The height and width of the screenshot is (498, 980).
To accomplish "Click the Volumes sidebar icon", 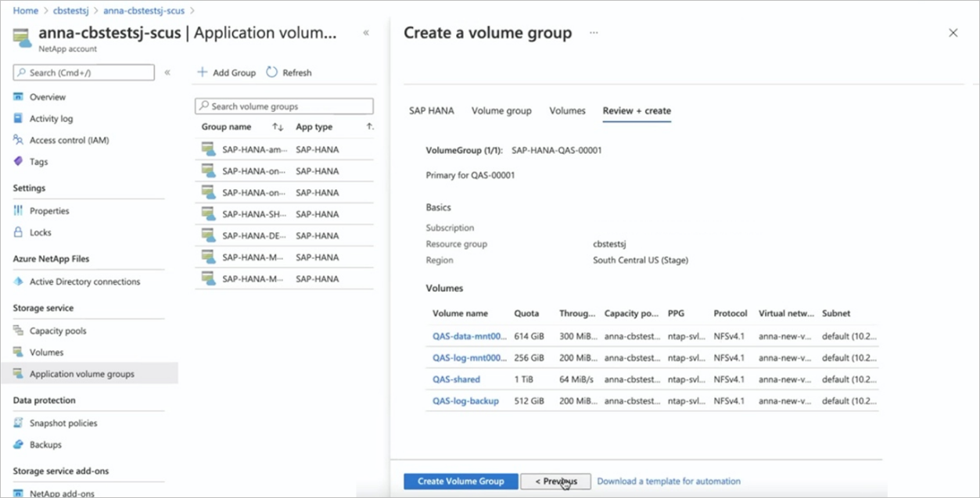I will pos(19,353).
